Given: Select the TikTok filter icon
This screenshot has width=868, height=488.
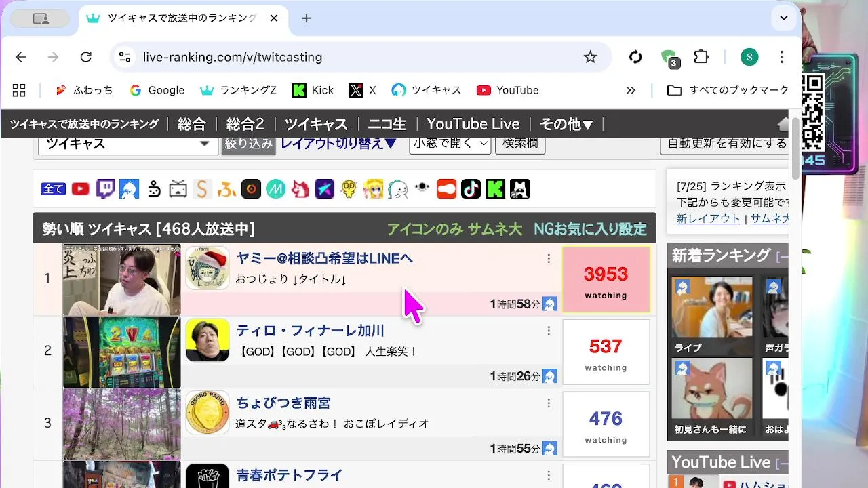Looking at the screenshot, I should [x=471, y=189].
